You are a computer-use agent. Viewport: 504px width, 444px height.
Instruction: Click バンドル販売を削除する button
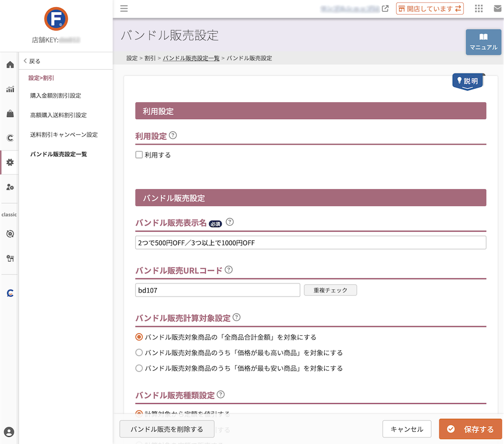tap(167, 429)
